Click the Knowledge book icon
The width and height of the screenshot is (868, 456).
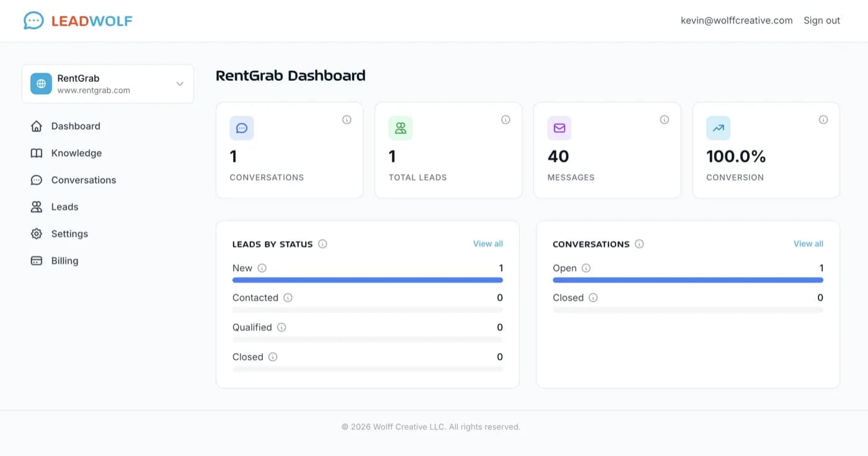[37, 153]
